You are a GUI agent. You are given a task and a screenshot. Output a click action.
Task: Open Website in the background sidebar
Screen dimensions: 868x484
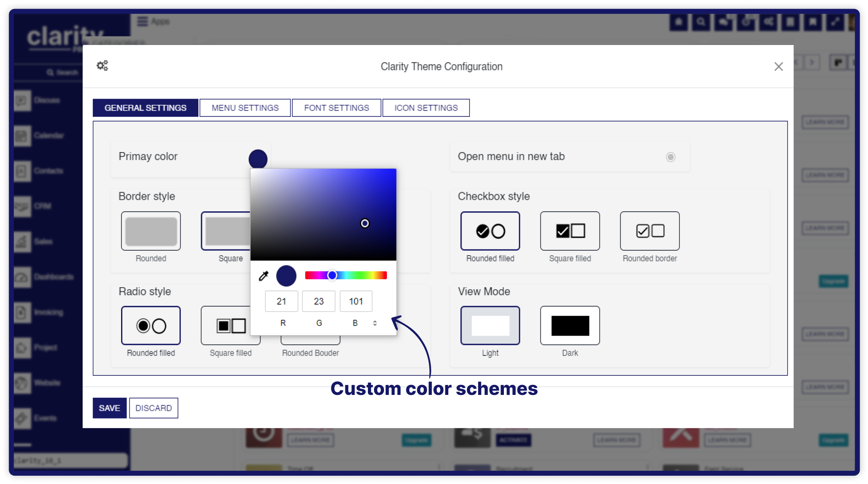coord(46,382)
